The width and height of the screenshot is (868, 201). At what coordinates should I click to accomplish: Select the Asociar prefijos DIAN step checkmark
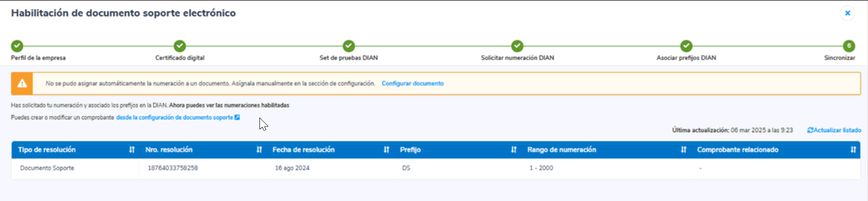[687, 46]
